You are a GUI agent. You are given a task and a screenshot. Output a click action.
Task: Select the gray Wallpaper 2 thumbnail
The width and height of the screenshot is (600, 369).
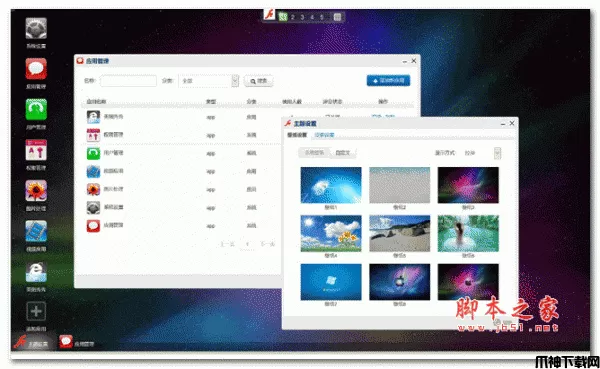[399, 185]
